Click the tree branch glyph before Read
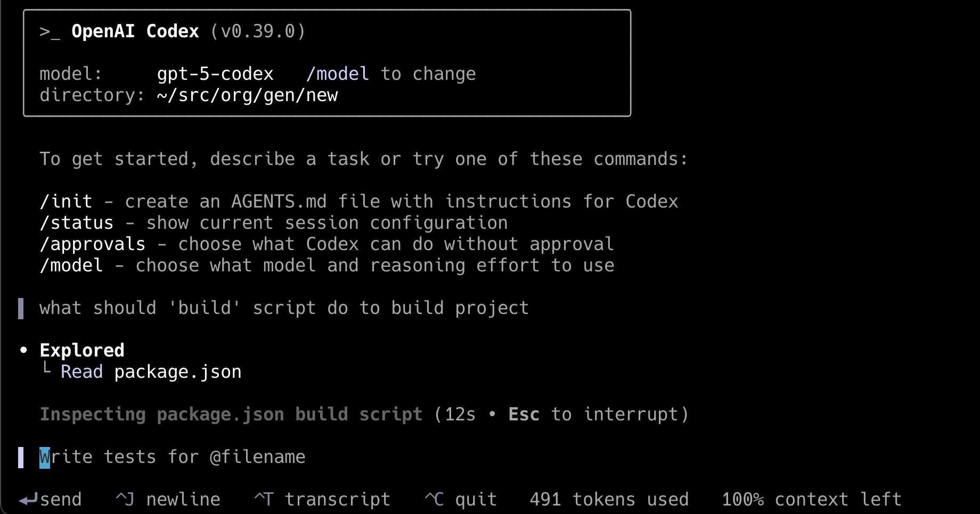Image resolution: width=980 pixels, height=514 pixels. (47, 368)
